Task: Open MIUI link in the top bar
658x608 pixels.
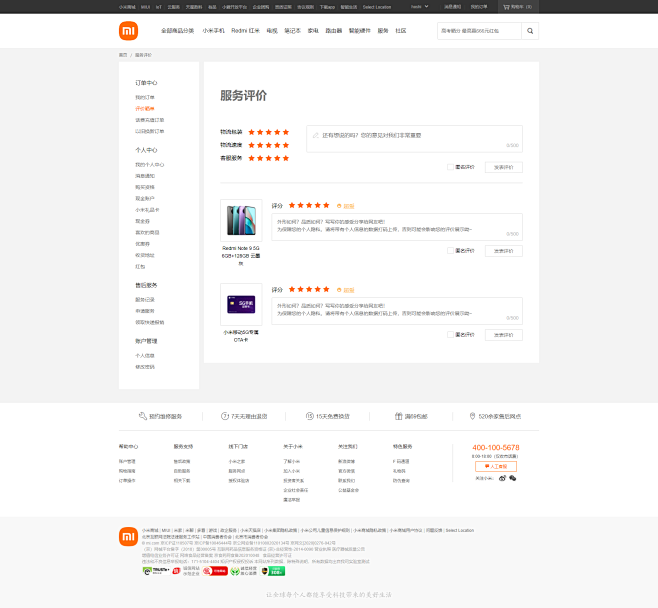Action: click(x=145, y=7)
